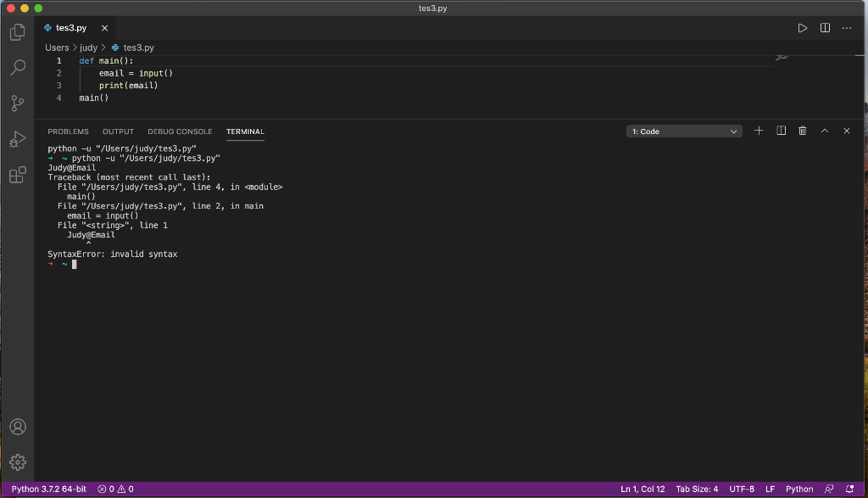Image resolution: width=868 pixels, height=498 pixels.
Task: Run the Python file via play icon
Action: pos(802,27)
